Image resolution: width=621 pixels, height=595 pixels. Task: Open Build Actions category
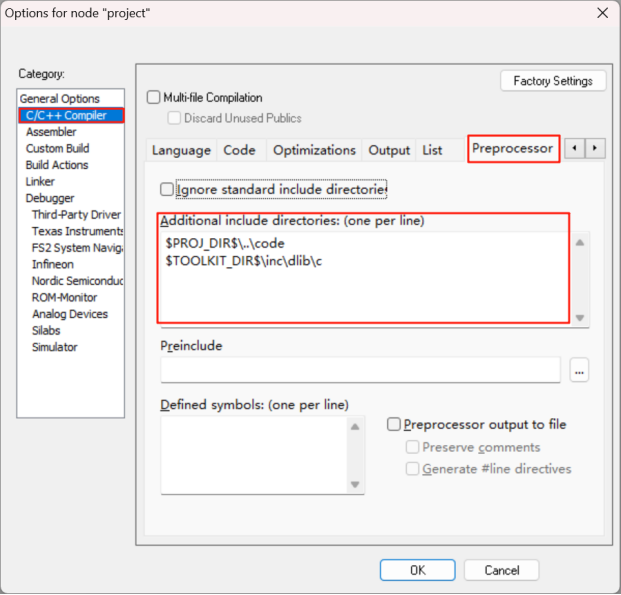[x=57, y=165]
